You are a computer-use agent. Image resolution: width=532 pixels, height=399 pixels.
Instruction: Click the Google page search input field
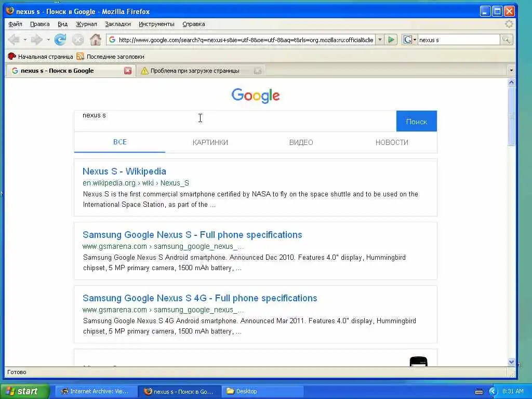click(235, 121)
